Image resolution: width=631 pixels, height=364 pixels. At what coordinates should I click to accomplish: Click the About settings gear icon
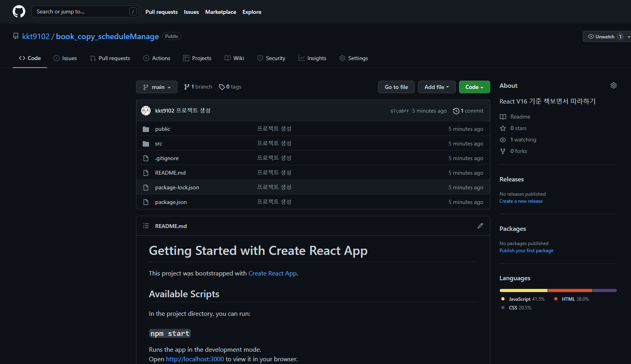click(x=613, y=85)
